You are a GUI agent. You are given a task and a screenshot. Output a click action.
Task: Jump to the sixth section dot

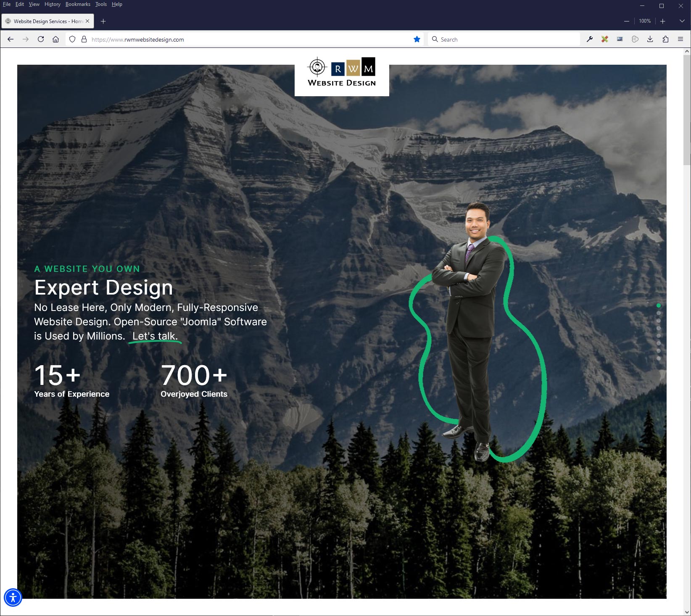pos(659,343)
